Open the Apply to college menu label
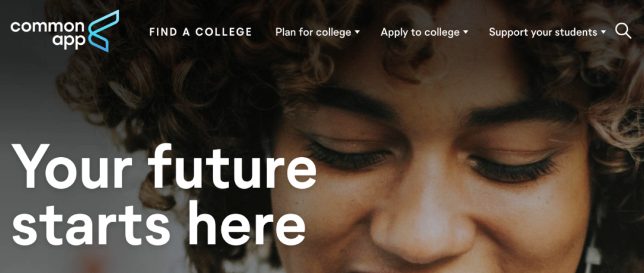 pyautogui.click(x=420, y=32)
